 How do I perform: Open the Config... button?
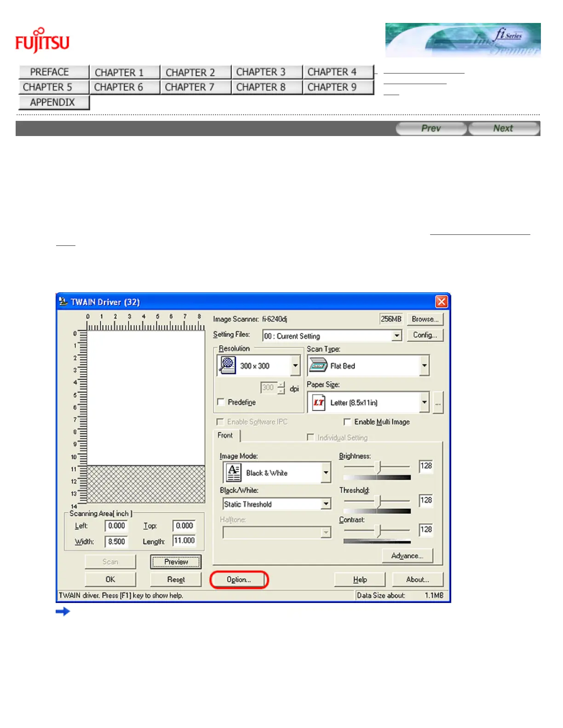click(425, 335)
